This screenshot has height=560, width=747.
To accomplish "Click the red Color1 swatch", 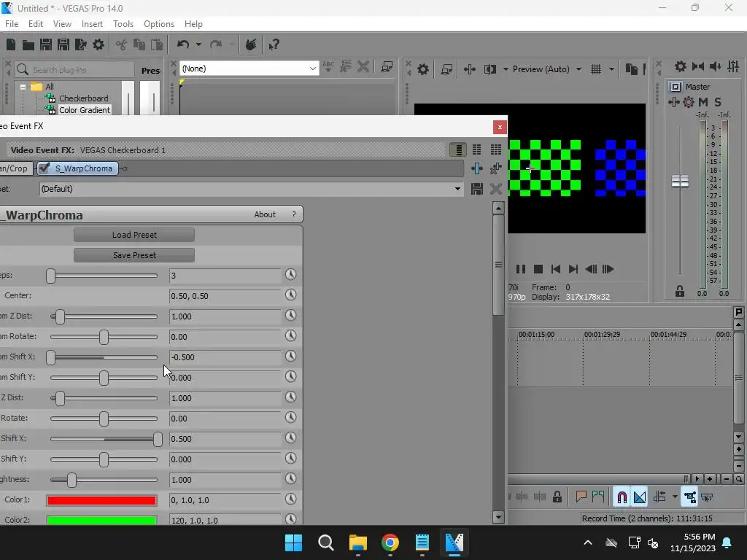I will (x=101, y=500).
